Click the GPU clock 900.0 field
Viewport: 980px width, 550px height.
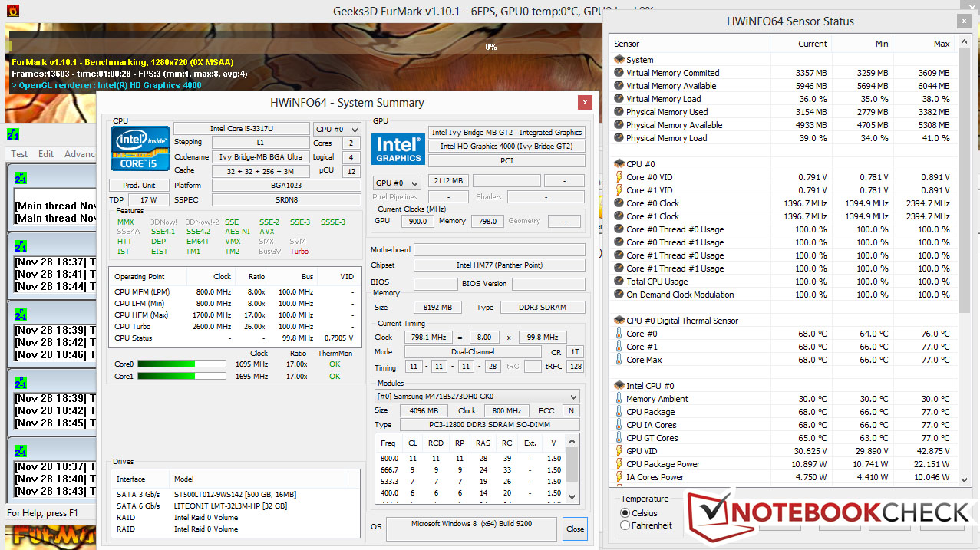(417, 221)
